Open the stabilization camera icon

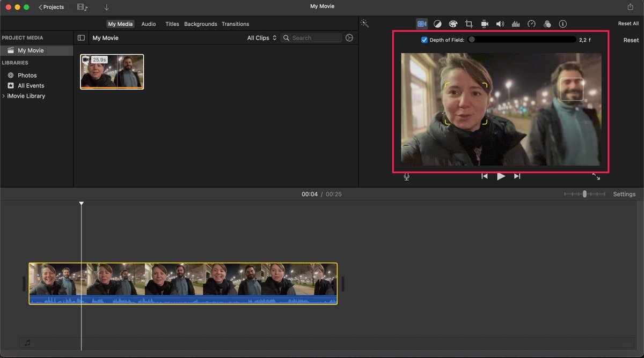point(485,24)
